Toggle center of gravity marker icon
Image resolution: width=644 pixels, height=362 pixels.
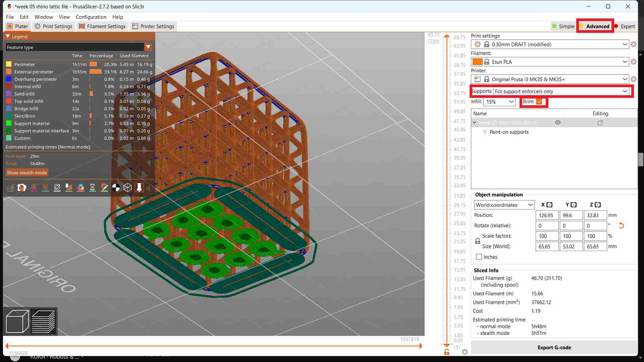[x=116, y=187]
